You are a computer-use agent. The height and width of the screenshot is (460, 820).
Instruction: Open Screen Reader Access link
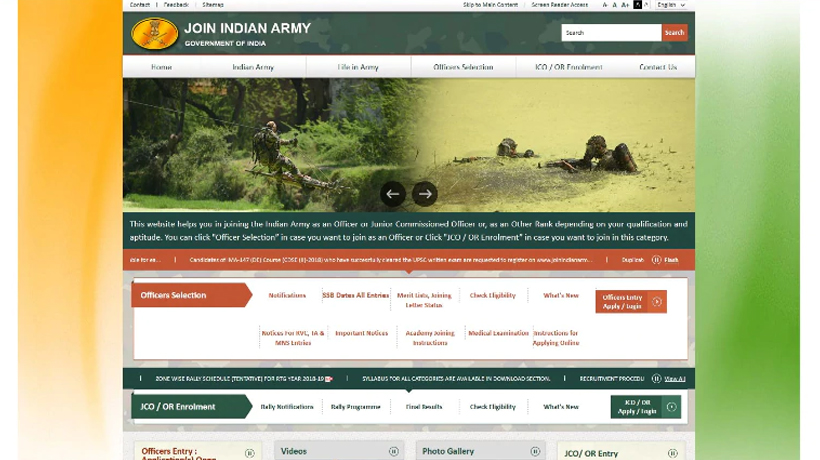pos(560,5)
